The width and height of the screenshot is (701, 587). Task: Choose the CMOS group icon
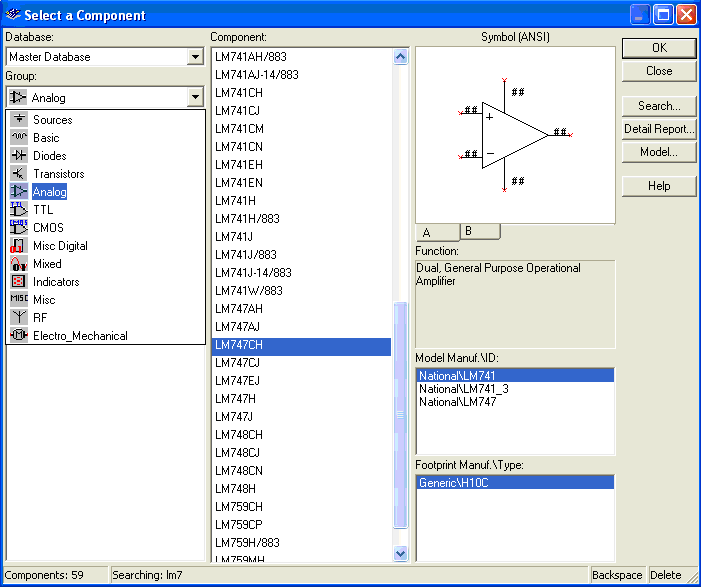click(19, 228)
